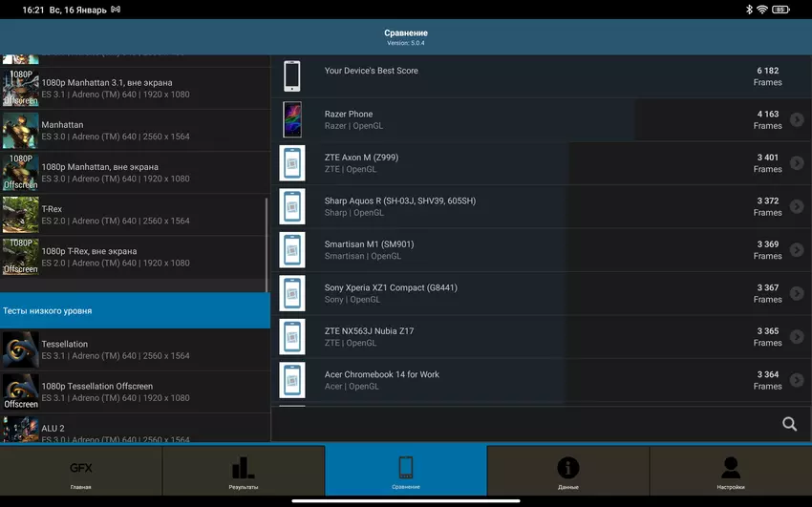
Task: Tap the ZTE Axon M device icon
Action: (x=292, y=163)
